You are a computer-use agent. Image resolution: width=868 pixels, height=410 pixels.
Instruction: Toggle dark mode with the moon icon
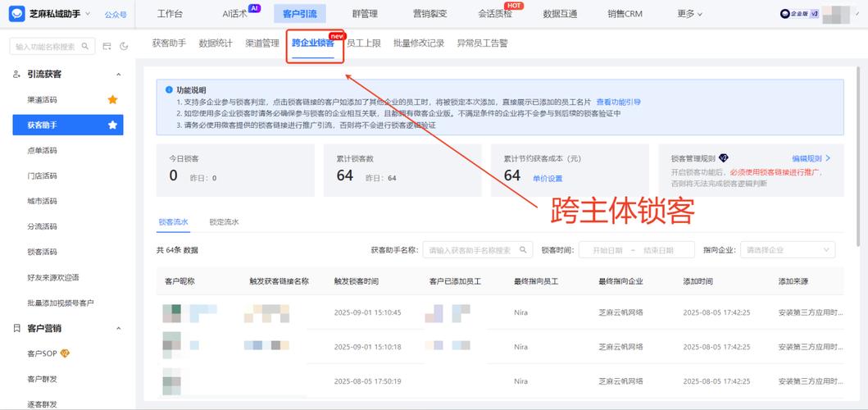point(123,47)
